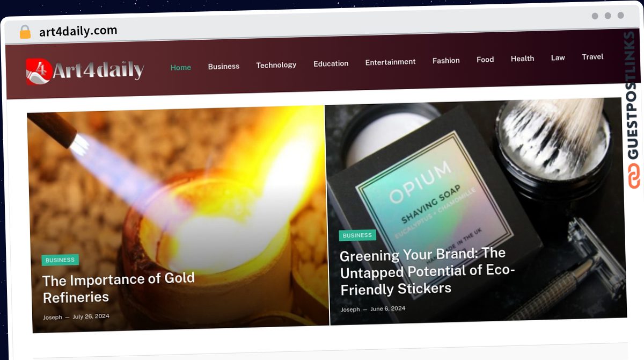Image resolution: width=644 pixels, height=360 pixels.
Task: Open author Joseph on the July 26 post
Action: (x=53, y=318)
